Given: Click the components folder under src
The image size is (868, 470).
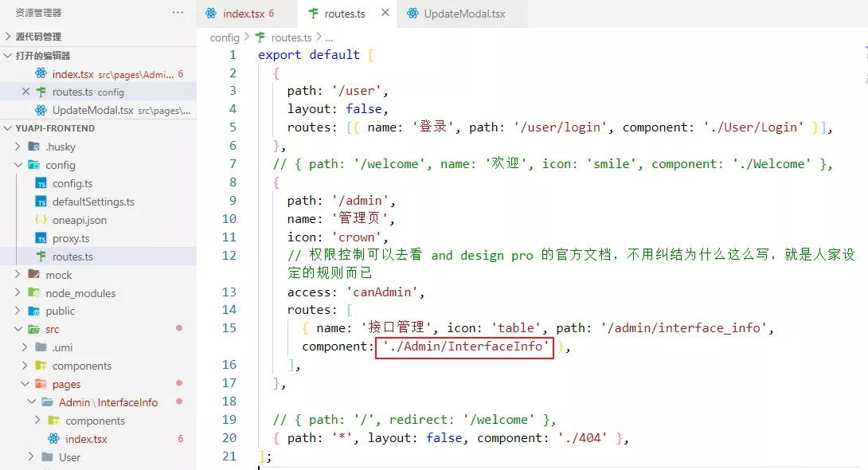Looking at the screenshot, I should coord(81,366).
